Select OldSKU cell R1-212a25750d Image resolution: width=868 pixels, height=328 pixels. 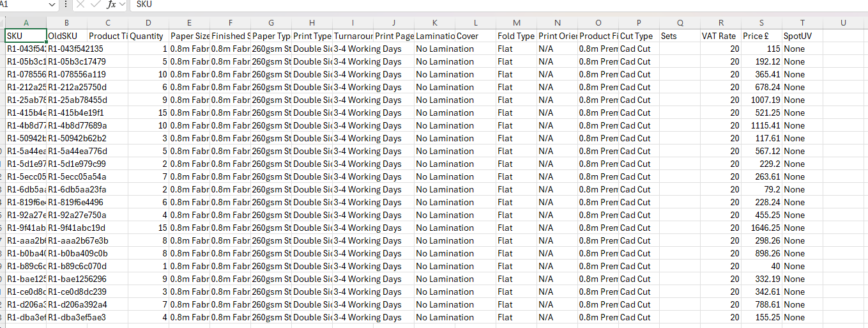(x=66, y=87)
